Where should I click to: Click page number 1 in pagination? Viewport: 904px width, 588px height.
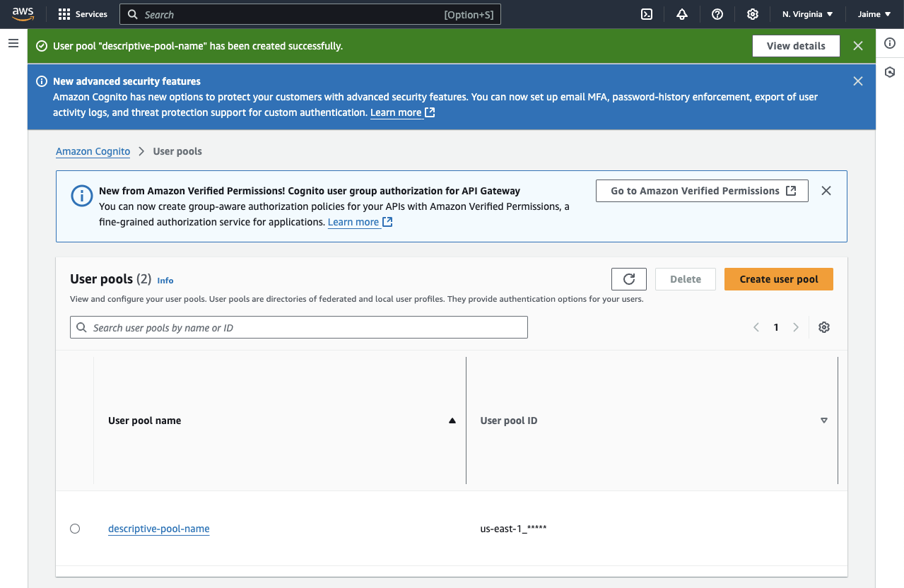[776, 327]
